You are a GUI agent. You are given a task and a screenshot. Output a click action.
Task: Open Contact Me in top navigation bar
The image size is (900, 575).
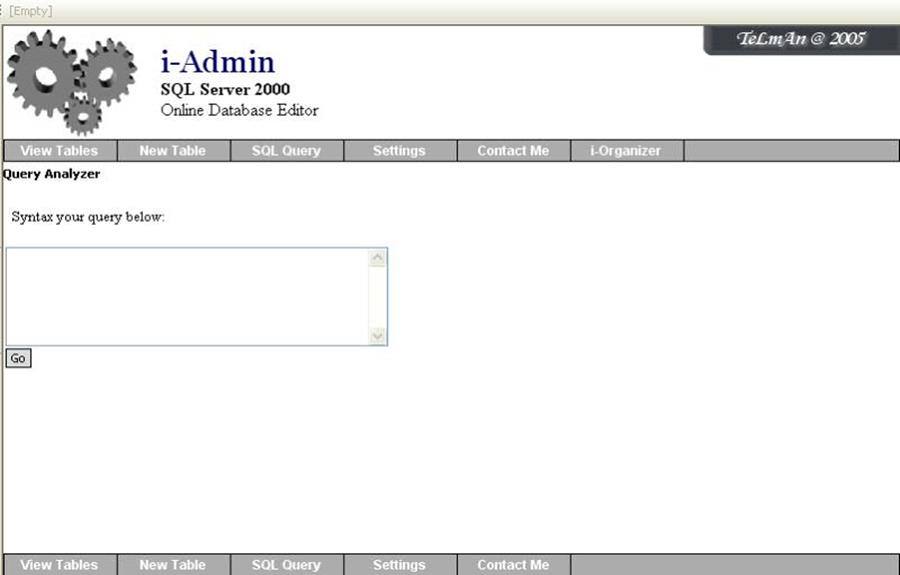coord(513,151)
